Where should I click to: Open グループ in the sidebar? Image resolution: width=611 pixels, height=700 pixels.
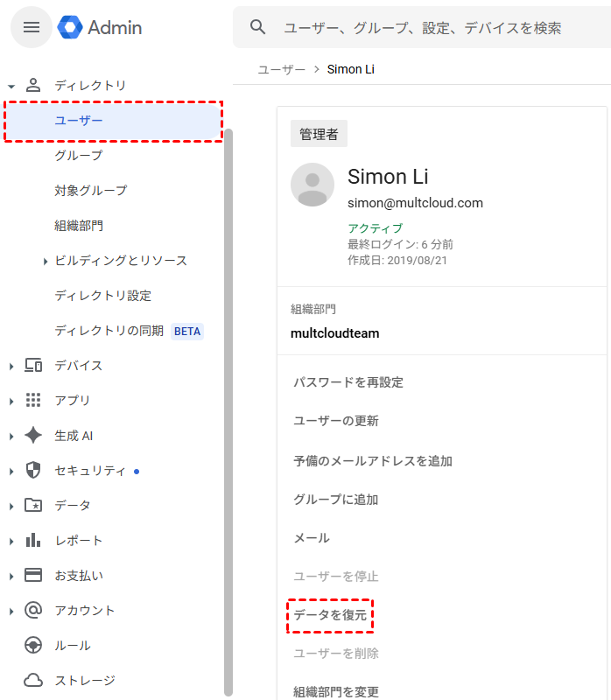79,156
